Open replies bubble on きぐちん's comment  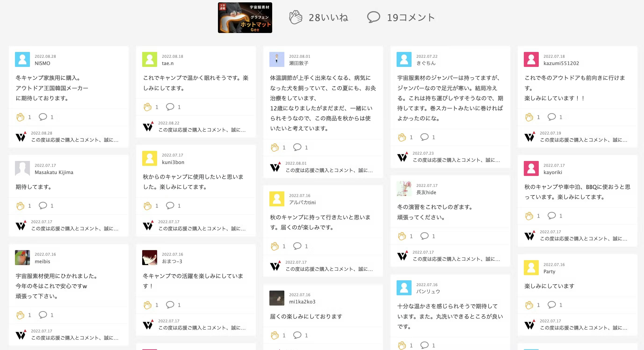(x=424, y=137)
